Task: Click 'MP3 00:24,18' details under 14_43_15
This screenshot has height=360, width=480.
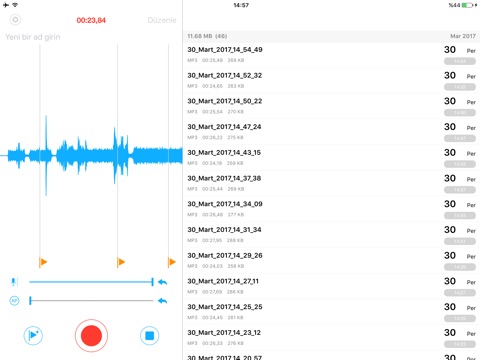Action: tap(215, 163)
